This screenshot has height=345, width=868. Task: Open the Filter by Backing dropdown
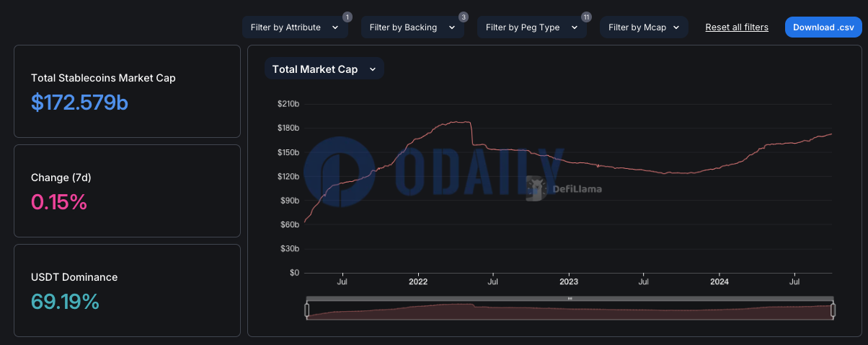[412, 27]
